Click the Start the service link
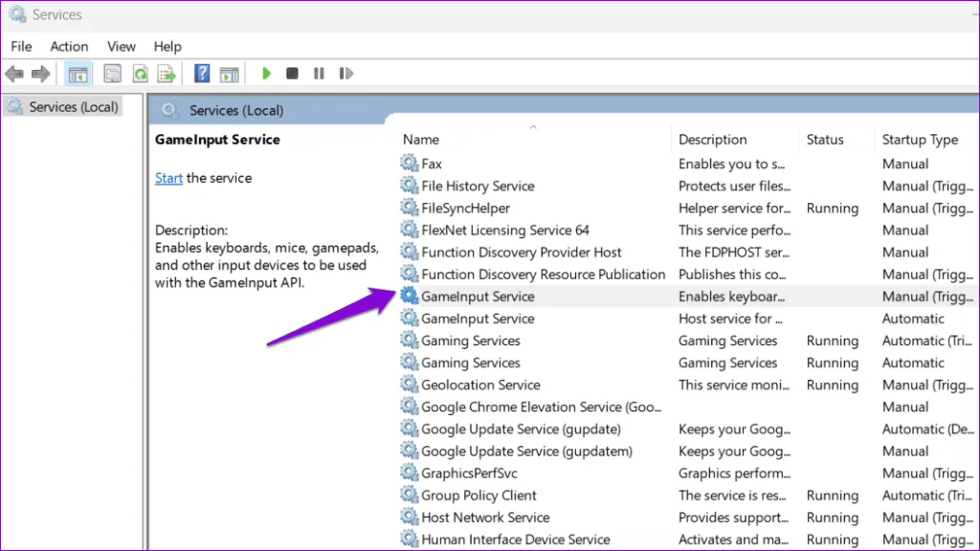 (x=168, y=178)
